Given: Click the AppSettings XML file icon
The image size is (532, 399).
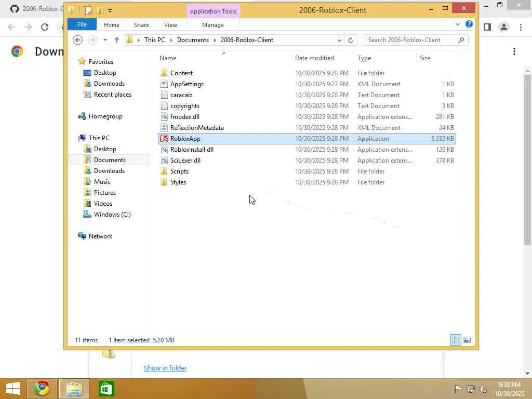Looking at the screenshot, I should (164, 84).
